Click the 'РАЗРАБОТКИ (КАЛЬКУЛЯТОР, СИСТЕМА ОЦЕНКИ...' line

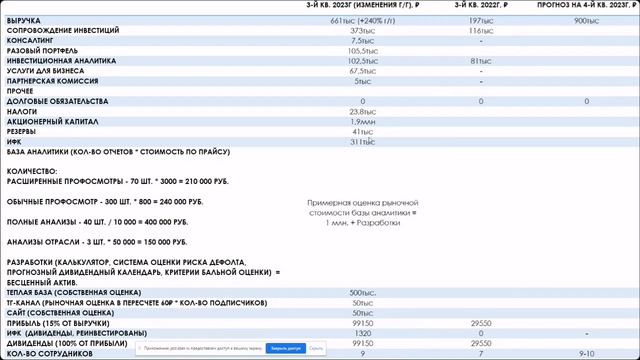coord(127,262)
